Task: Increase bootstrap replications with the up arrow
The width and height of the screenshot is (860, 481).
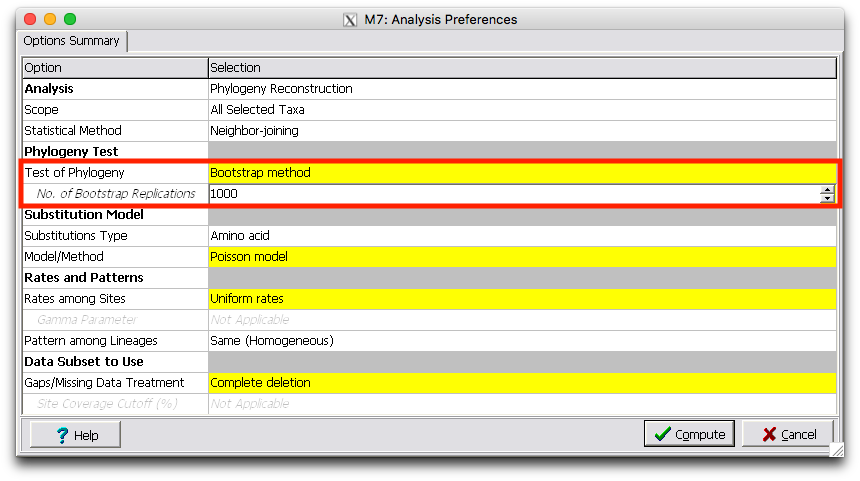Action: tap(827, 189)
